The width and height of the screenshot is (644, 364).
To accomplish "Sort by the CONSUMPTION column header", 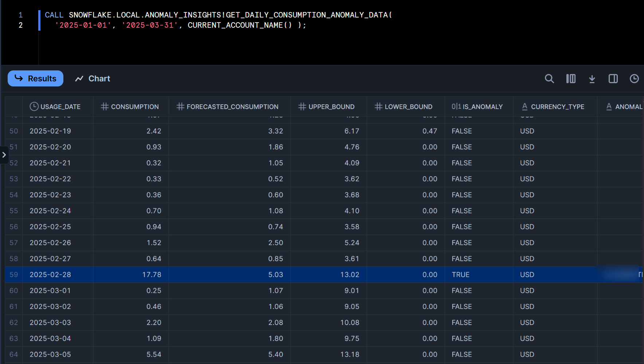I will [131, 107].
